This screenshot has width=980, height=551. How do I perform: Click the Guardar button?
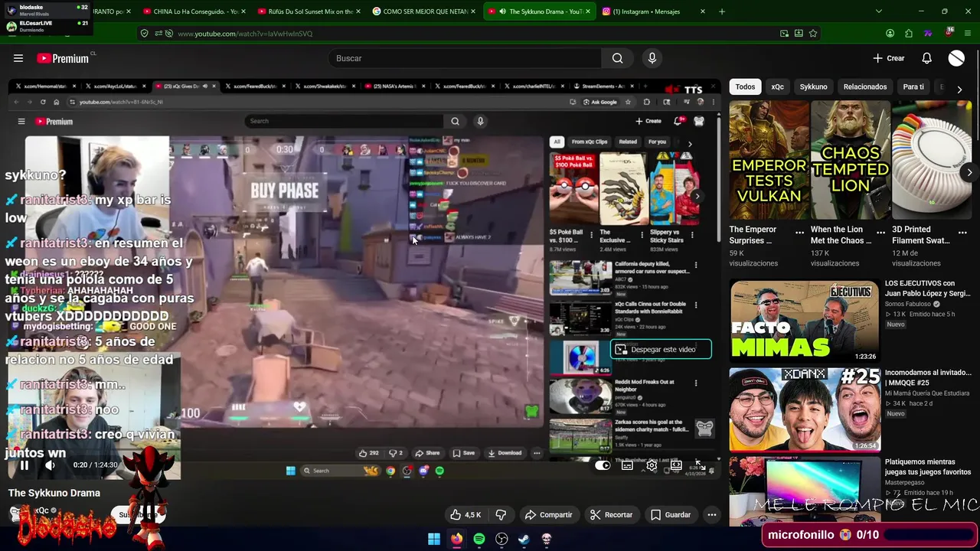coord(671,515)
